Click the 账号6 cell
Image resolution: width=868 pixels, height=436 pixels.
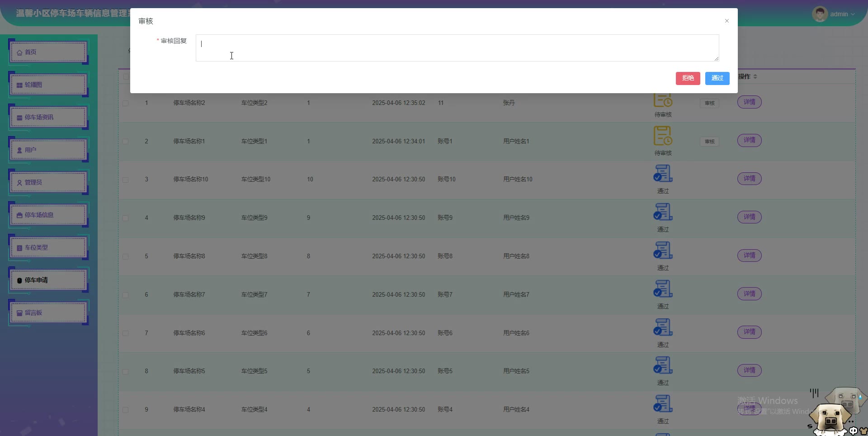click(x=445, y=333)
